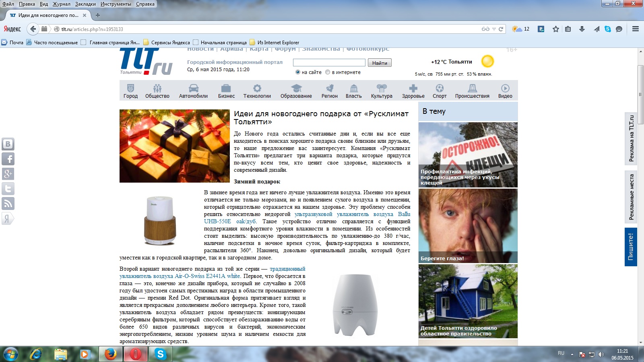This screenshot has width=644, height=362.
Task: Open the Закладки menu
Action: point(85,4)
